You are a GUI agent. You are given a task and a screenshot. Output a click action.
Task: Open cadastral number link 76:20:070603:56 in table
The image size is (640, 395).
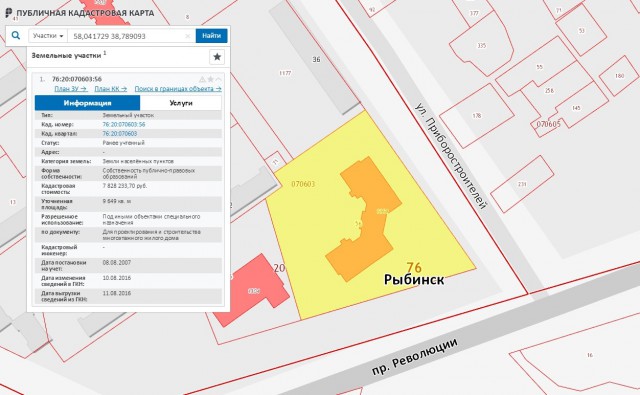point(124,124)
